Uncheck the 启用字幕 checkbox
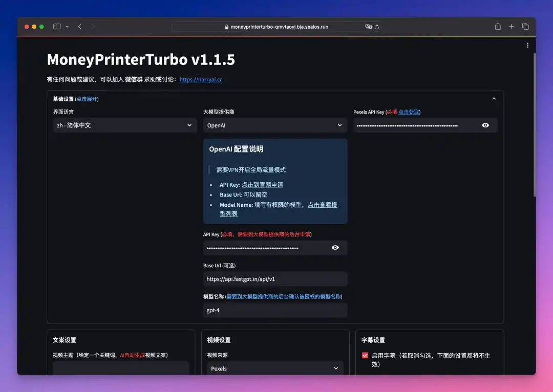Viewport: 553px width, 392px height. pos(365,355)
